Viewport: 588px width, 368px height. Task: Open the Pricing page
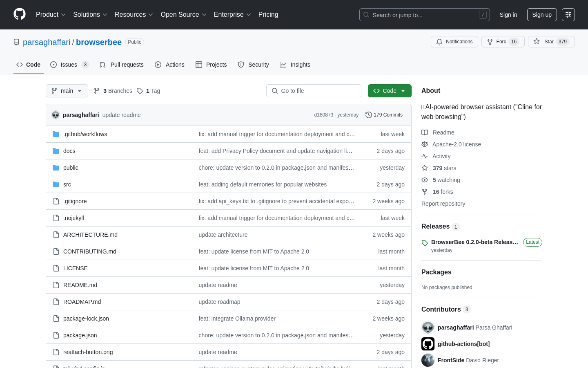(x=268, y=15)
